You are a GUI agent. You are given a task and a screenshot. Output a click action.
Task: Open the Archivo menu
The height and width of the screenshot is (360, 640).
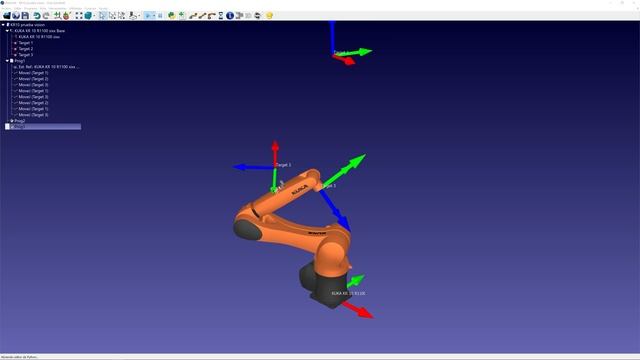pyautogui.click(x=7, y=9)
